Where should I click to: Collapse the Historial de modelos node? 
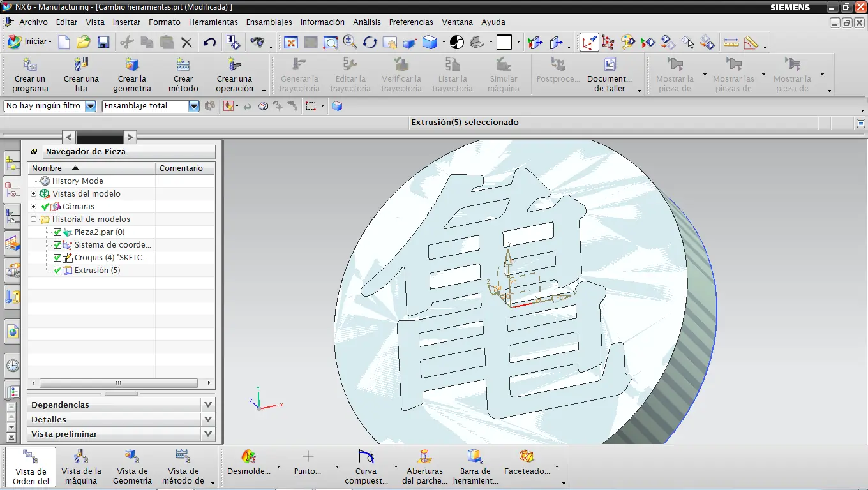pos(34,219)
